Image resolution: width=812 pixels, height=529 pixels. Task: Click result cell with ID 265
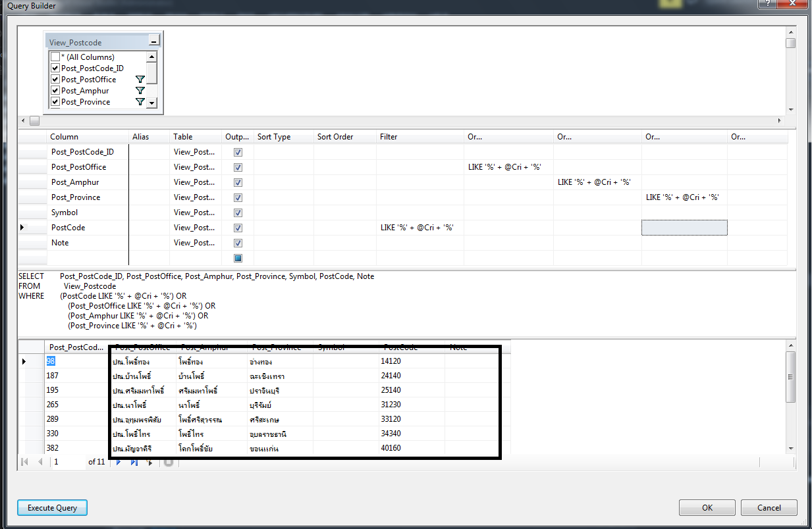(x=77, y=405)
